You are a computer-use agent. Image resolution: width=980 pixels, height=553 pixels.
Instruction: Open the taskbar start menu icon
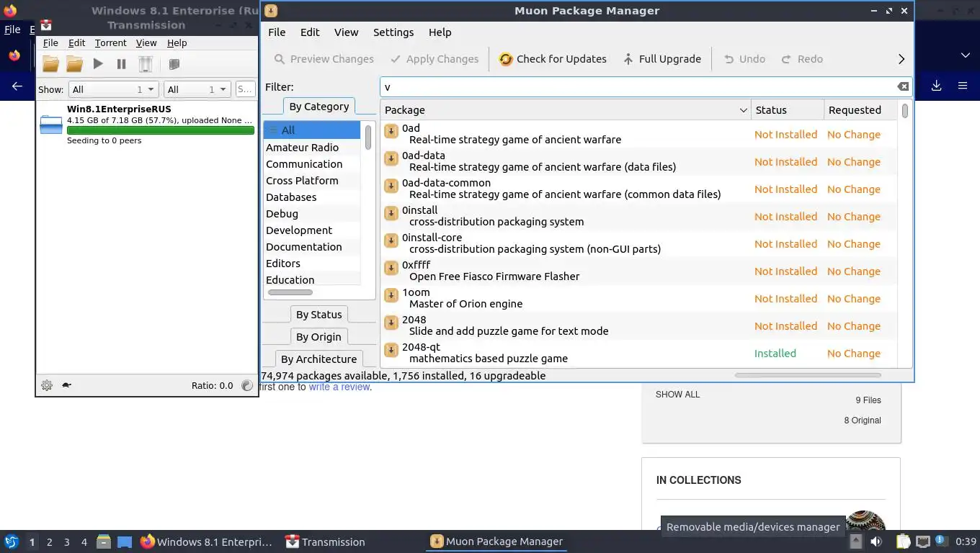[x=12, y=541]
